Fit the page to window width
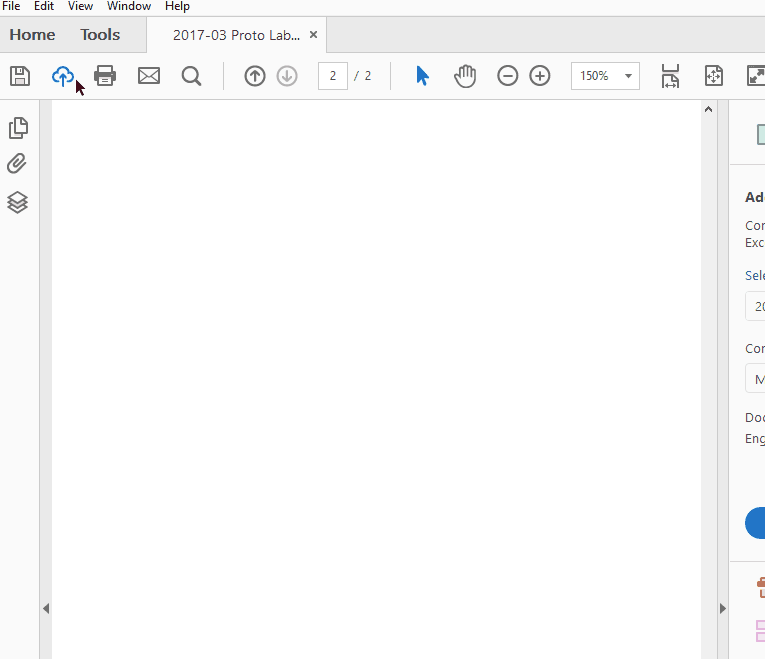Image resolution: width=765 pixels, height=659 pixels. (x=670, y=76)
